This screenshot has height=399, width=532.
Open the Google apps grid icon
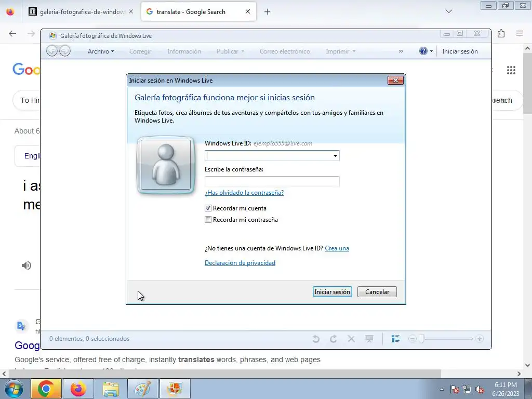coord(511,70)
